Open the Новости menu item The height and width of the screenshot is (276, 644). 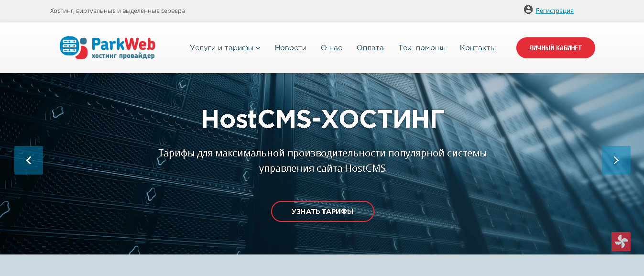(291, 48)
